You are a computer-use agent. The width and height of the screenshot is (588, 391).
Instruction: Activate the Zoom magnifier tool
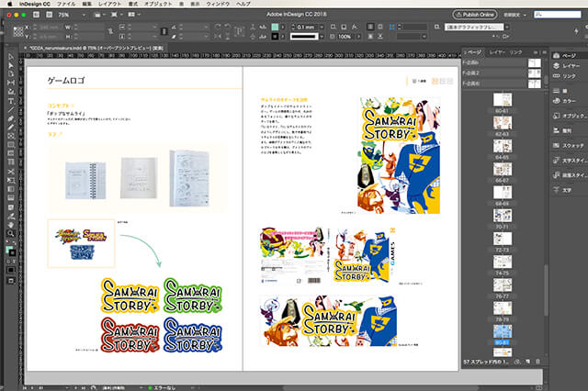click(10, 233)
